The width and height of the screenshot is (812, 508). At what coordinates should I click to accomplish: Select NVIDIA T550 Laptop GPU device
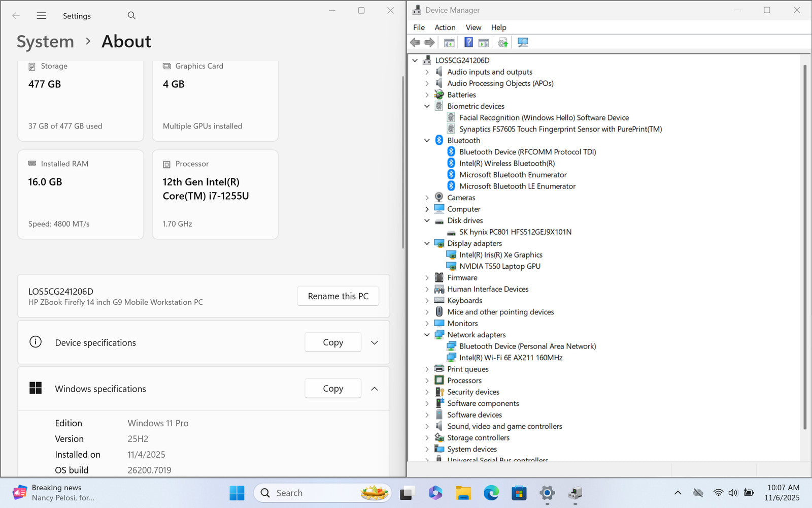pos(499,266)
